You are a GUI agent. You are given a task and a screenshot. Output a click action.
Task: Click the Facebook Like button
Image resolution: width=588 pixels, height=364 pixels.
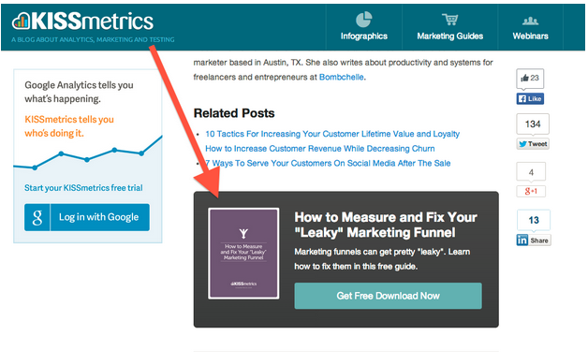point(530,98)
